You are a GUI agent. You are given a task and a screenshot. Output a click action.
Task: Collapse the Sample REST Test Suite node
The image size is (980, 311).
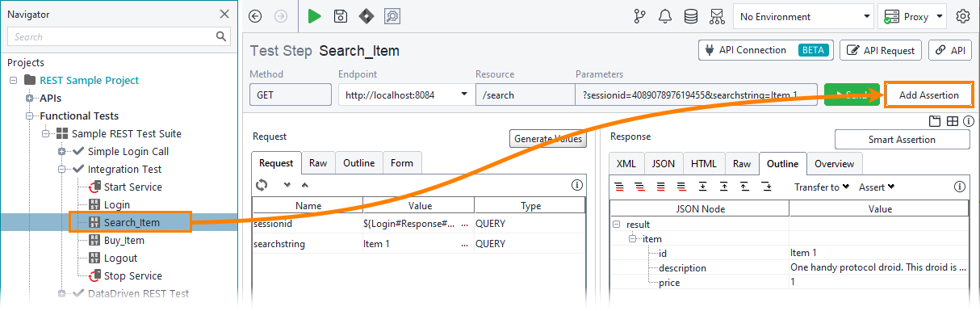46,133
